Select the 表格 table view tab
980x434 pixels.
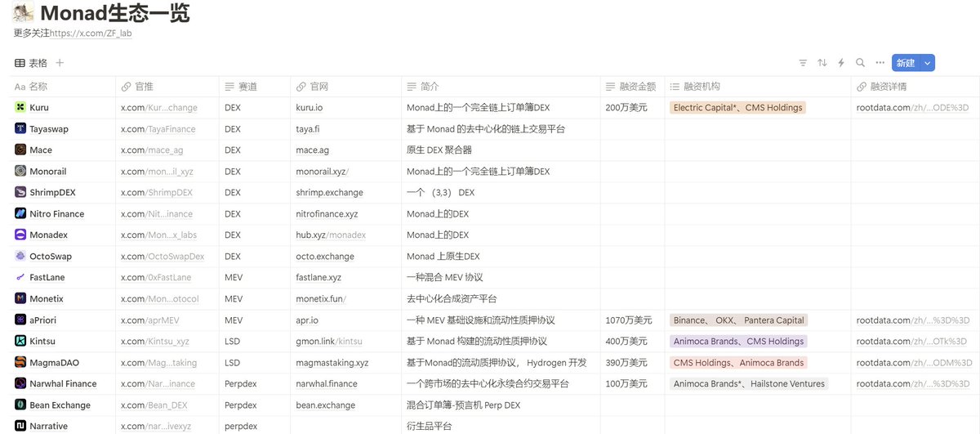pos(31,63)
